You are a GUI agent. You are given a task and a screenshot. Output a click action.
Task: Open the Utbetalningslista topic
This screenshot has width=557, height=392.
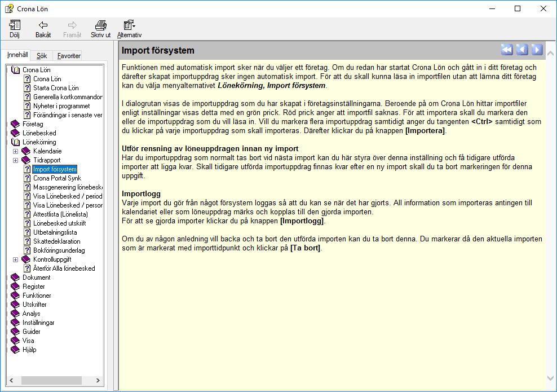click(55, 232)
